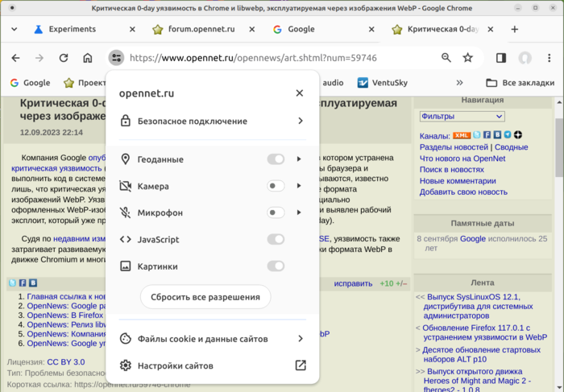Open Новые комментарии link

point(458,181)
